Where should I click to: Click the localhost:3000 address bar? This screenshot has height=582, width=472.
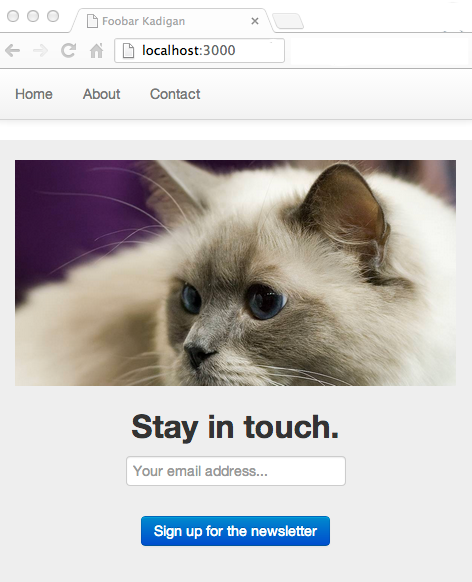tap(200, 50)
